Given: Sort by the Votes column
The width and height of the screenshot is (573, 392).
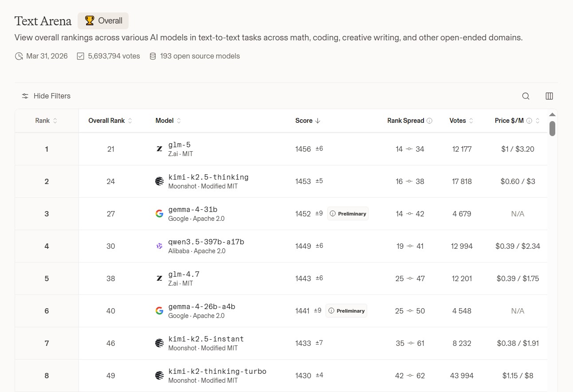Looking at the screenshot, I should [x=461, y=121].
